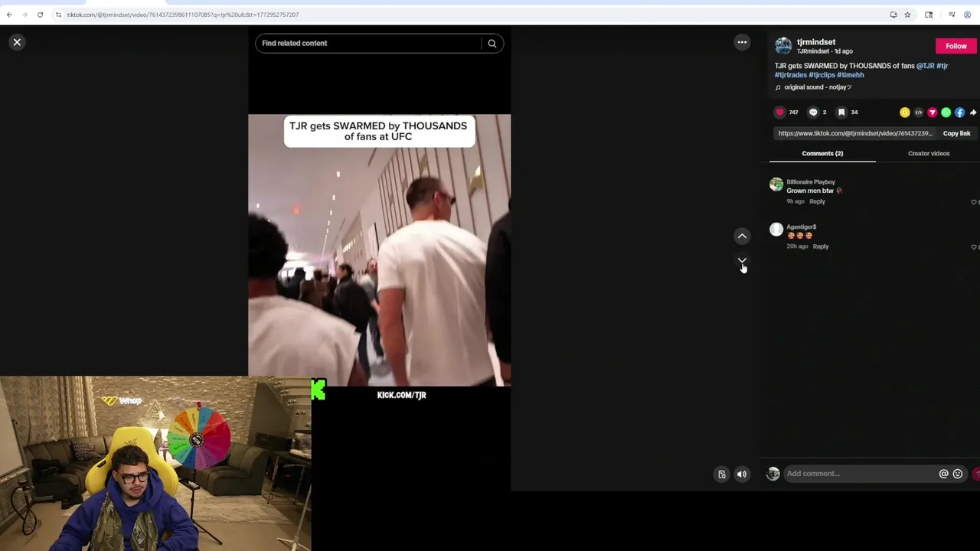This screenshot has width=980, height=551.
Task: Open browser profile icon
Action: pyautogui.click(x=967, y=15)
